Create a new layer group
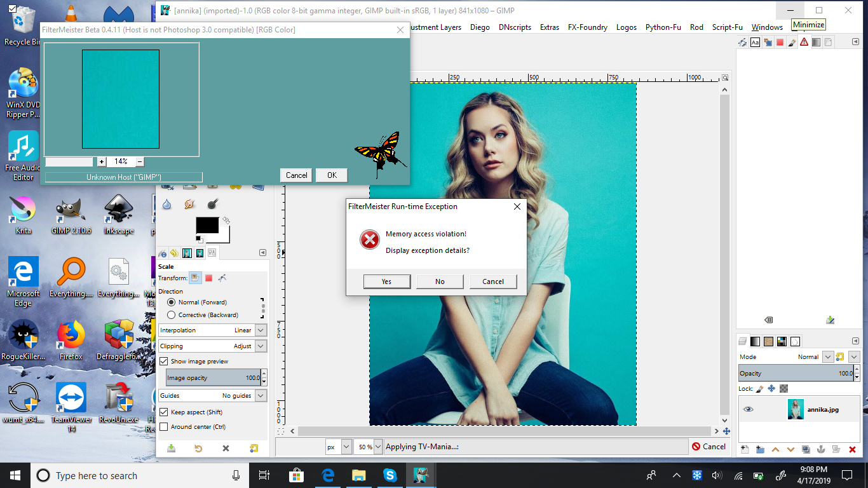 click(760, 449)
